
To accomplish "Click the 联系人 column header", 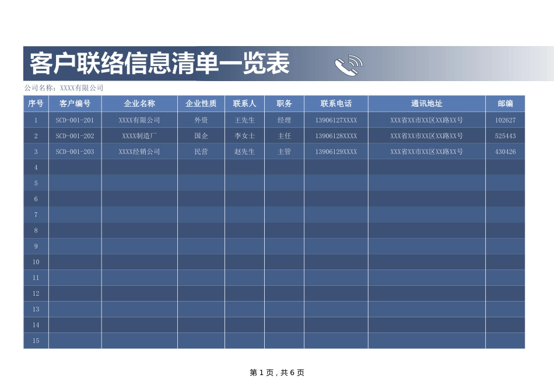I will coord(244,103).
